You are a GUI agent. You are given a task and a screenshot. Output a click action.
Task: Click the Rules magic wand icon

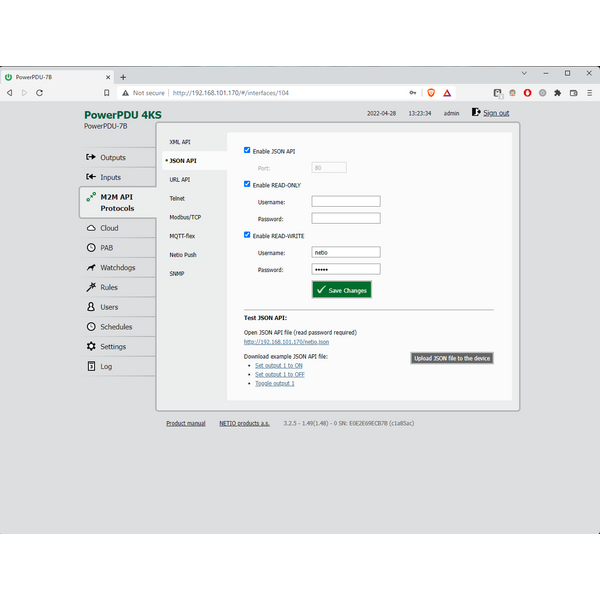click(91, 287)
